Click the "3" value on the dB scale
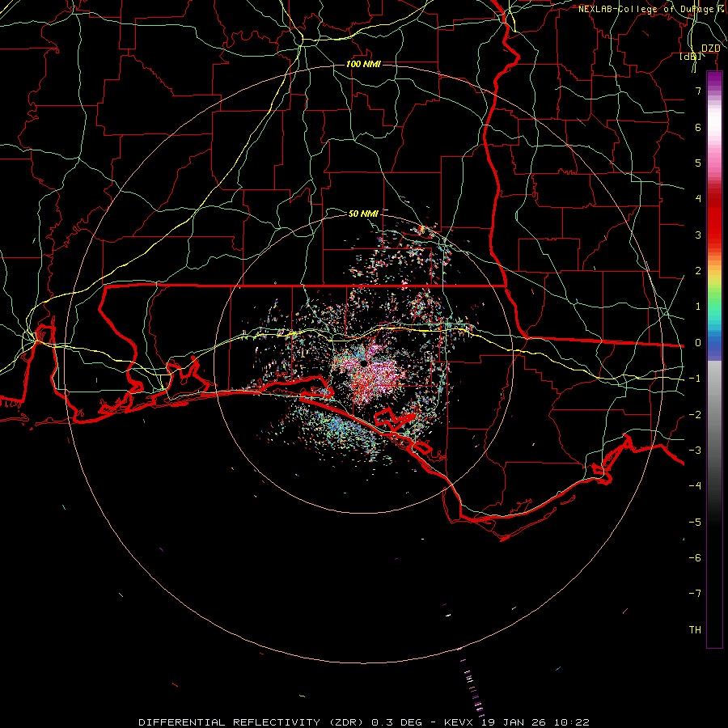The width and height of the screenshot is (728, 728). coord(698,235)
